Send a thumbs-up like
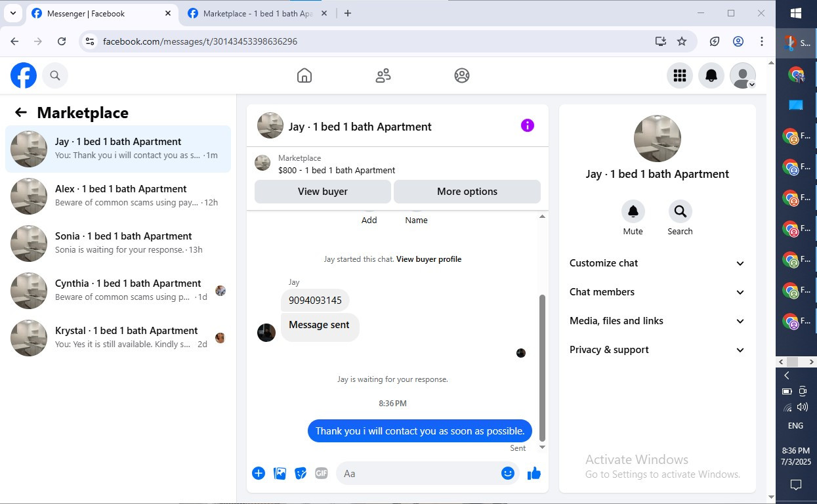 534,473
